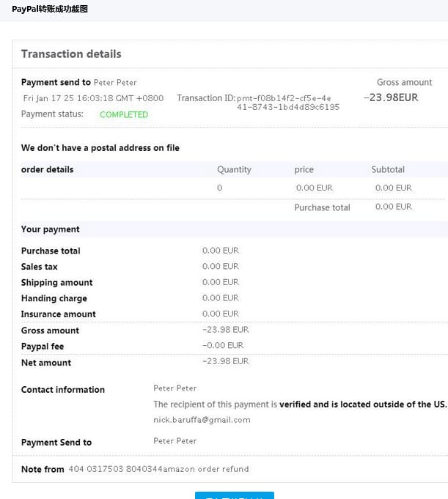
Task: Click the nick.baruffa@gmail.com email address
Action: tap(202, 420)
